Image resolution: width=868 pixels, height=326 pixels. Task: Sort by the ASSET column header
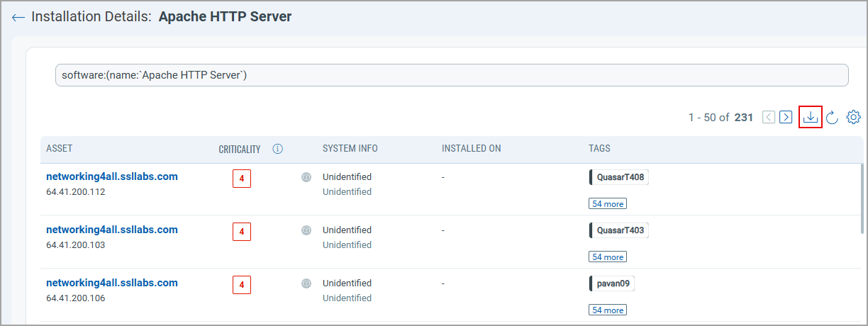(x=60, y=149)
